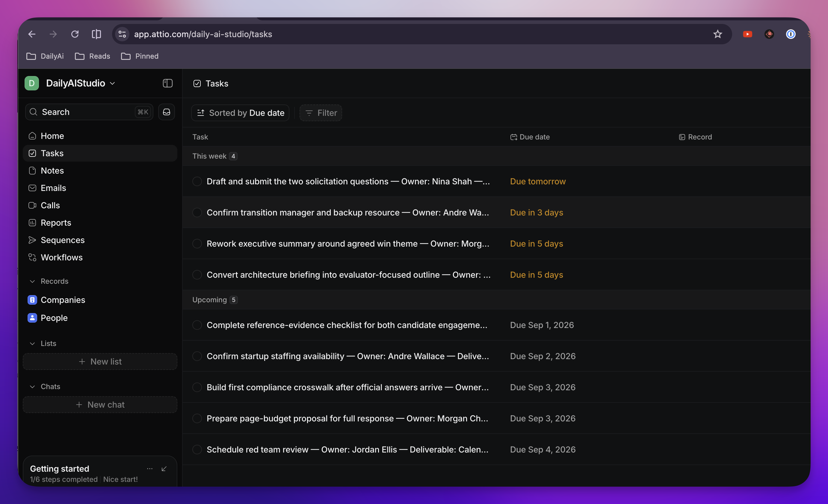Complete the Build first compliance crosswalk task
The height and width of the screenshot is (504, 828).
point(197,387)
